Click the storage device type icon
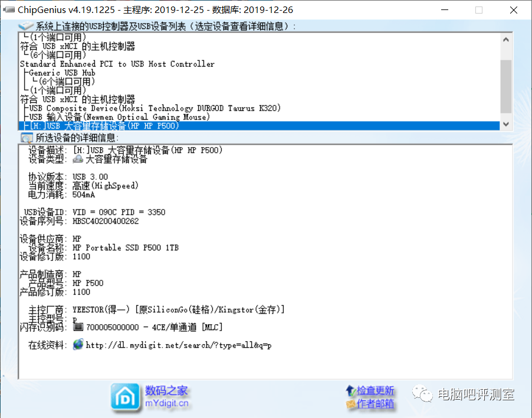This screenshot has height=418, width=532. [x=78, y=159]
